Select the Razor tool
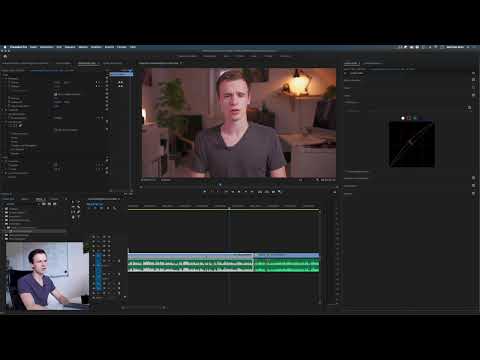 coord(79,207)
